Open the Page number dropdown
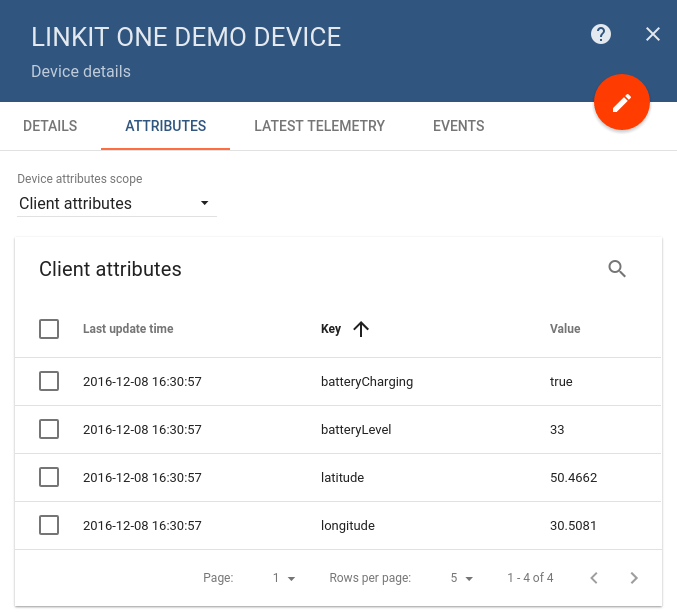Screen dimensions: 677x612 pyautogui.click(x=284, y=578)
